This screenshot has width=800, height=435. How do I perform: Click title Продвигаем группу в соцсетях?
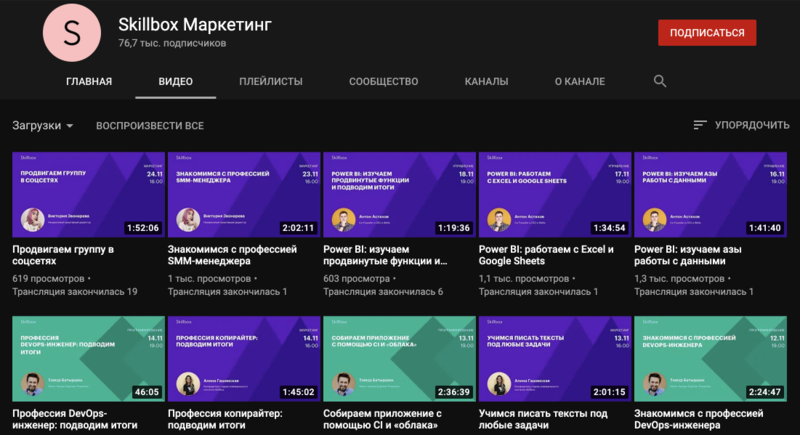pos(63,255)
